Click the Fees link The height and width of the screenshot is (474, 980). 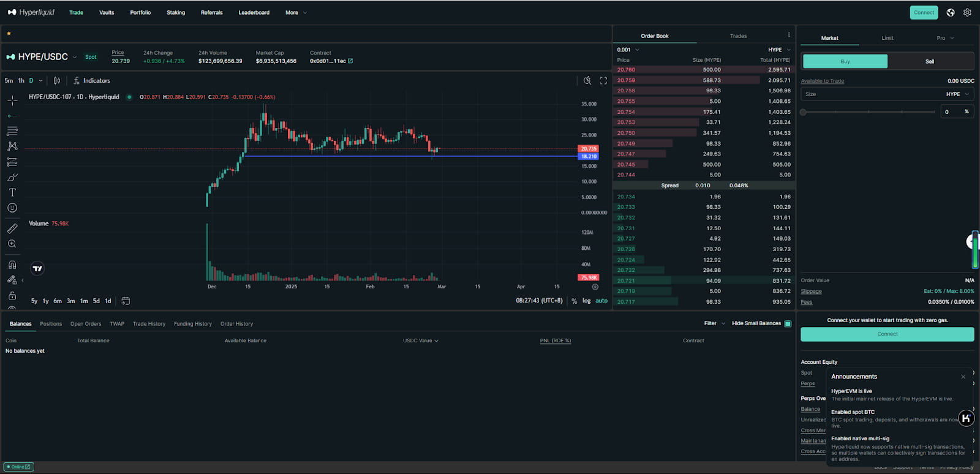(x=806, y=302)
